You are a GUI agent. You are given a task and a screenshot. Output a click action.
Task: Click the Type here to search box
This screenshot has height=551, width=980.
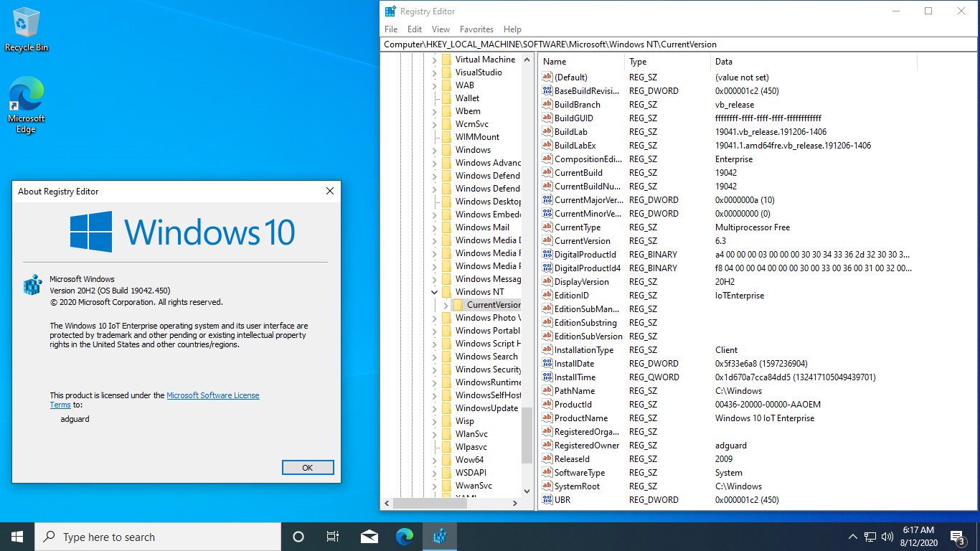point(158,537)
